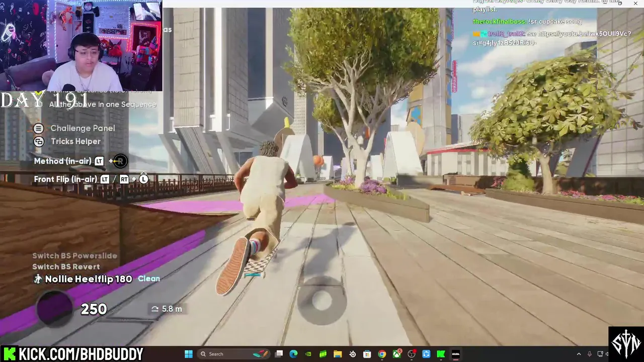Click the LT icon beside Method
Viewport: 644px width, 362px height.
click(x=99, y=161)
